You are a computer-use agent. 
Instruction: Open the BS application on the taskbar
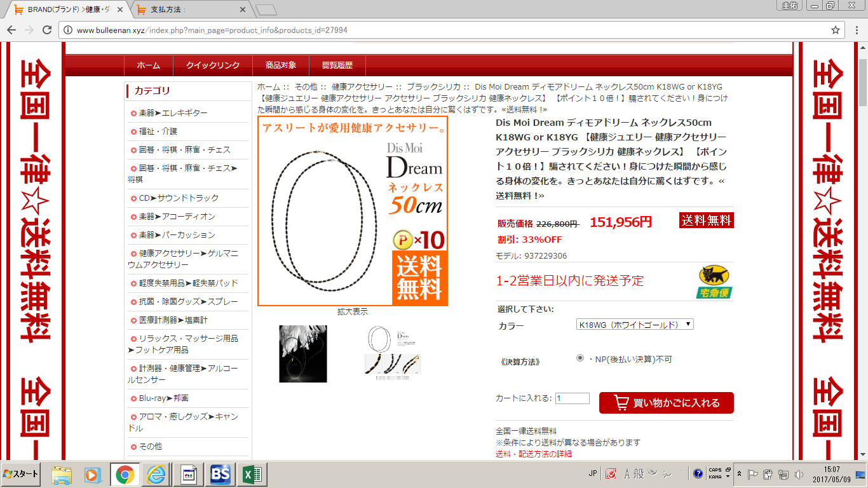tap(220, 474)
